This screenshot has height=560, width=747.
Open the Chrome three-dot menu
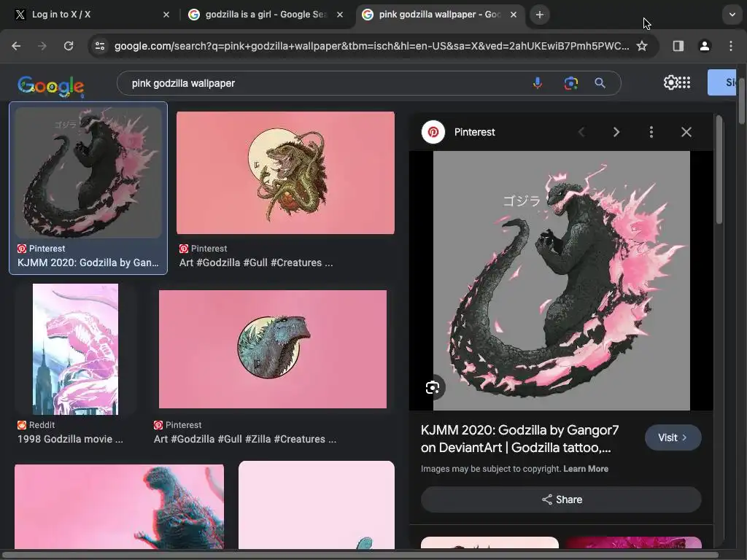click(x=731, y=46)
